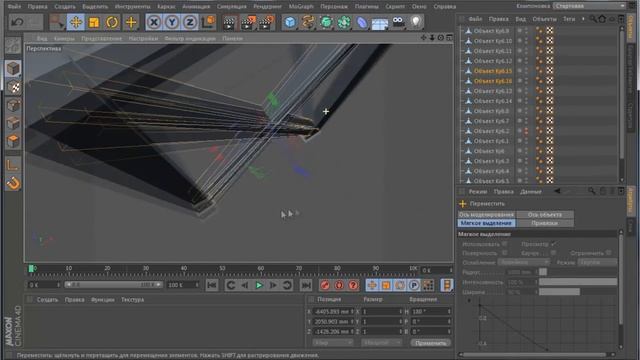Toggle the Y axis lock
Screen dimensions: 640x360
172,22
